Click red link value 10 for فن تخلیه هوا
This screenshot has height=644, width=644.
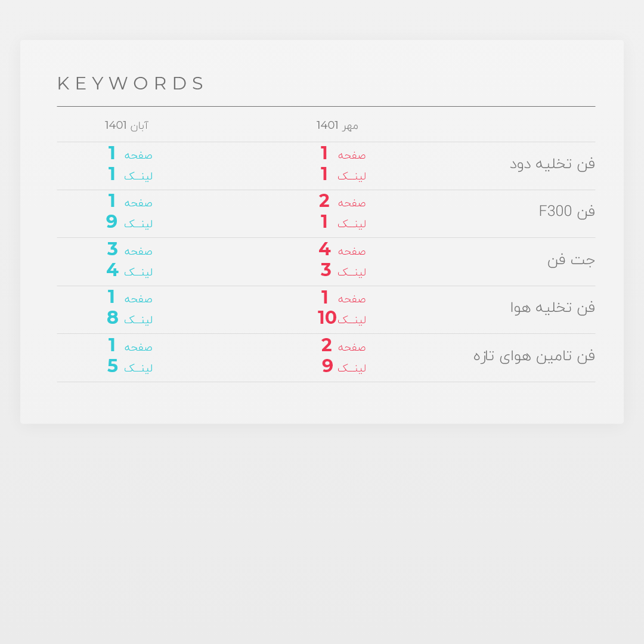click(x=327, y=317)
